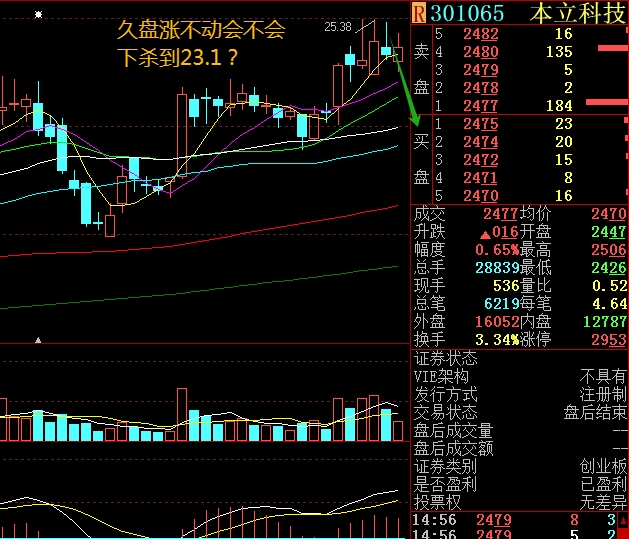Click buy level 2 volume 20
Image resolution: width=629 pixels, height=539 pixels.
(564, 142)
